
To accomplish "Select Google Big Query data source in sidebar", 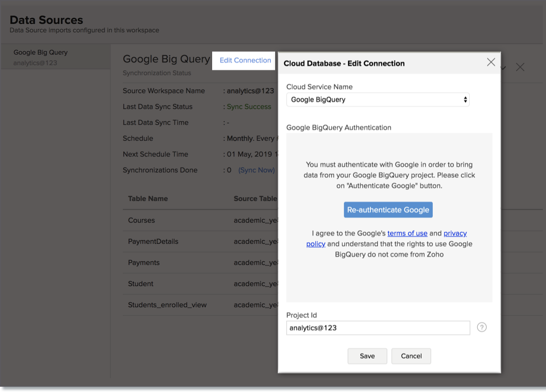I will pos(56,57).
